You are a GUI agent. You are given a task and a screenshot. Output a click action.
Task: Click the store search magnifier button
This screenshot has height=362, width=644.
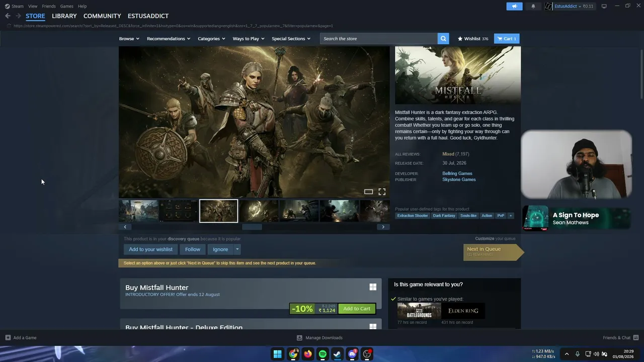pos(443,39)
